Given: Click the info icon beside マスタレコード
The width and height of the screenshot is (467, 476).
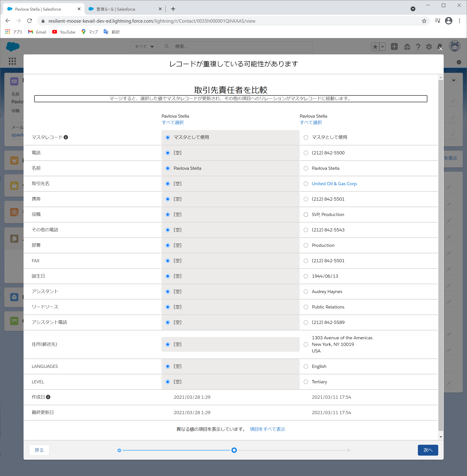Looking at the screenshot, I should [x=66, y=137].
